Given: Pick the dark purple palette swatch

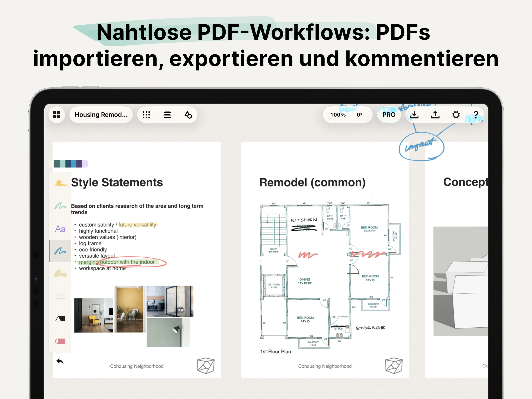Looking at the screenshot, I should 79,164.
